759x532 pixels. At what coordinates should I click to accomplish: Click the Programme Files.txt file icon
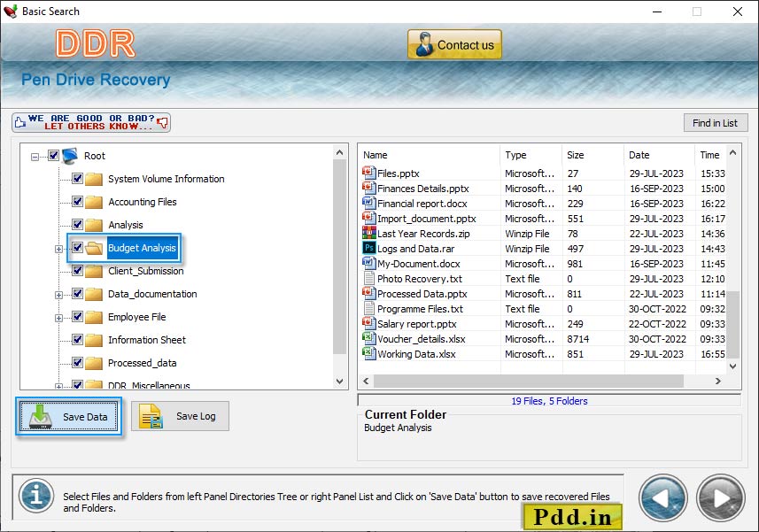point(368,308)
